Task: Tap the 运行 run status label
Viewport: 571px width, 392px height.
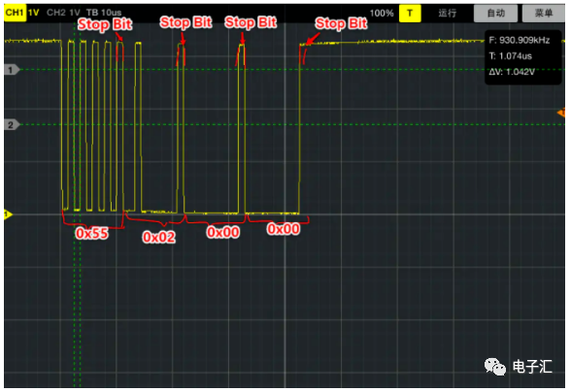Action: click(x=447, y=14)
